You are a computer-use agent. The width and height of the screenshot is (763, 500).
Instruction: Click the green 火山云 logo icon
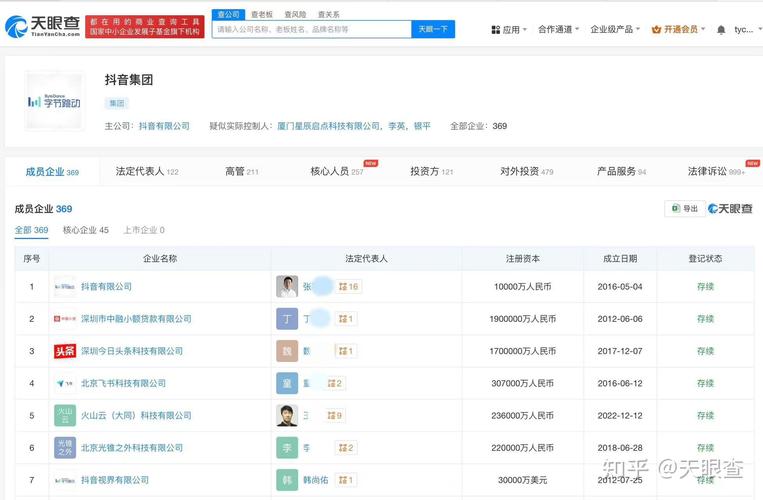tap(65, 415)
